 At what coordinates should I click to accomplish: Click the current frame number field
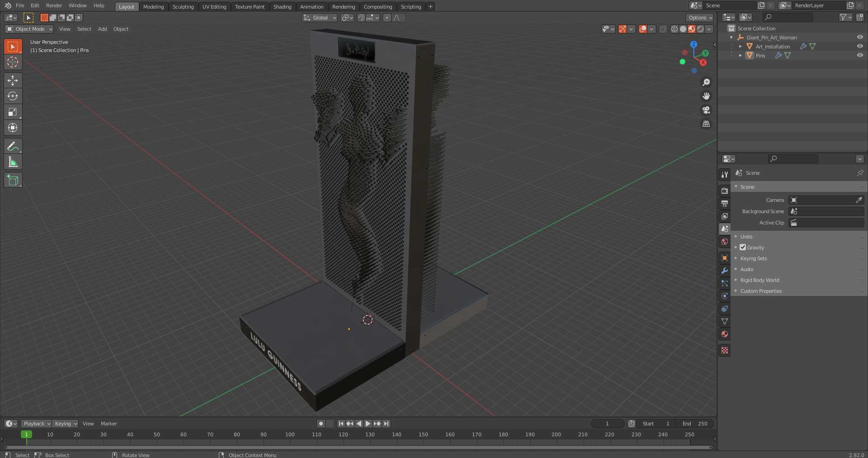[x=607, y=424]
